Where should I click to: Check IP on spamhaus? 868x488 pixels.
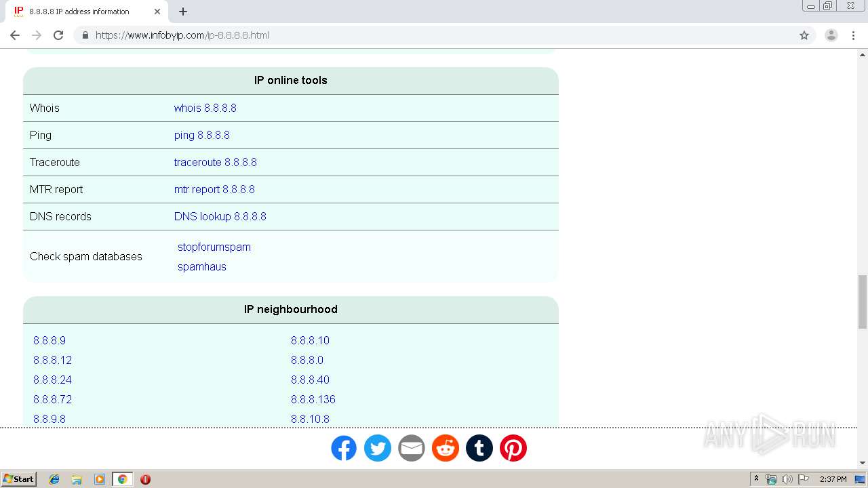[x=202, y=266]
